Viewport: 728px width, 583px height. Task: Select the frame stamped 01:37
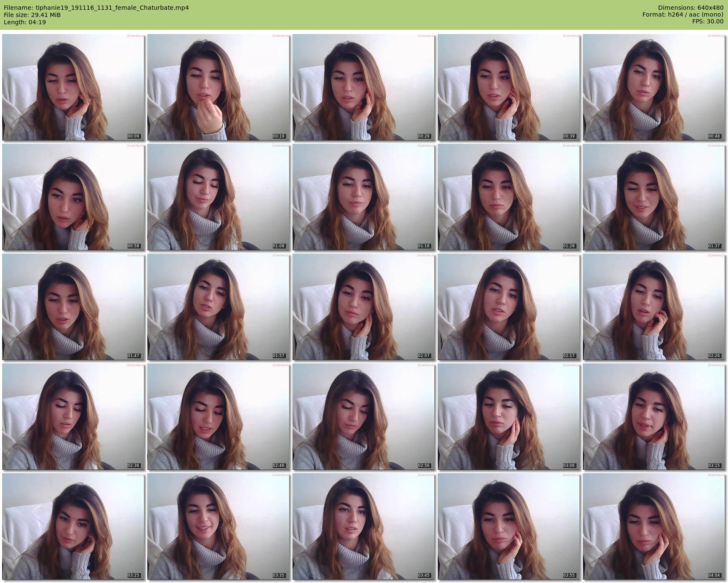[x=654, y=197]
